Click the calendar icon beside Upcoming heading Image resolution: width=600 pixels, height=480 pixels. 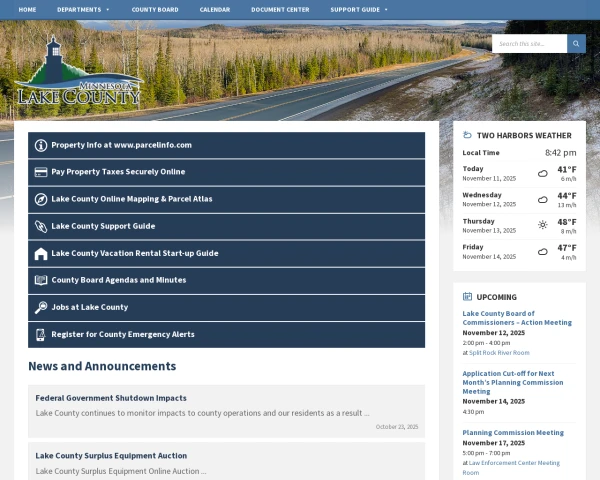[x=467, y=296]
